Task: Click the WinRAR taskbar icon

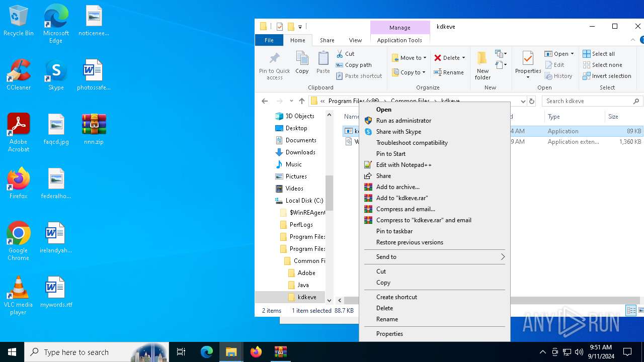Action: pos(280,352)
